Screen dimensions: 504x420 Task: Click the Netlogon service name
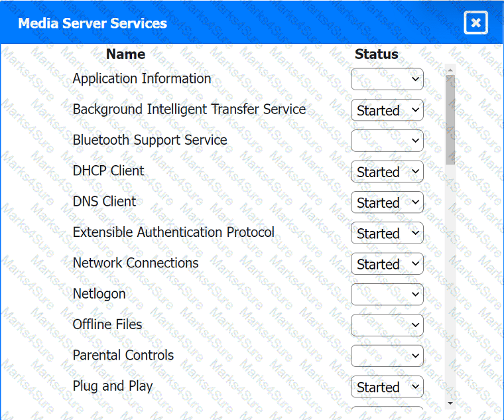click(x=99, y=293)
